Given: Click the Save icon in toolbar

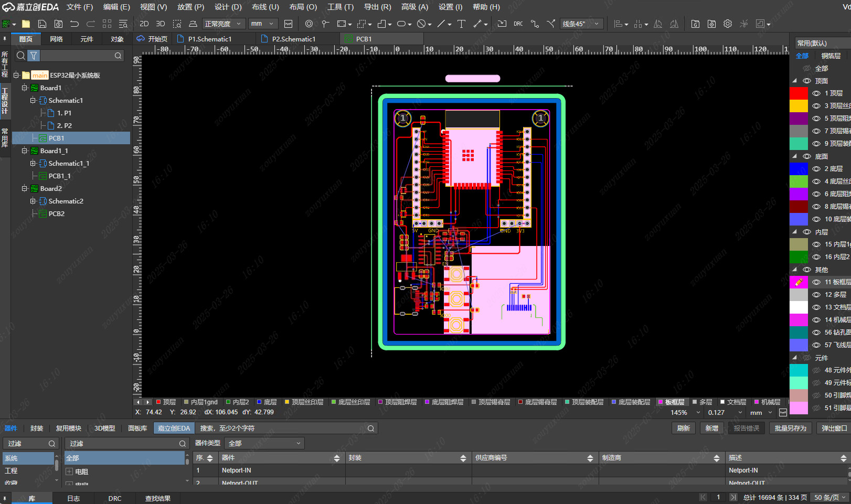Looking at the screenshot, I should click(x=42, y=24).
